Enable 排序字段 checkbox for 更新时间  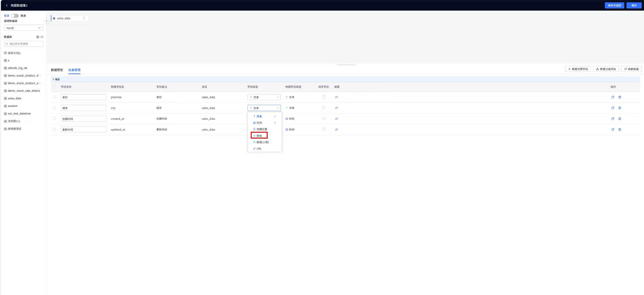click(323, 129)
